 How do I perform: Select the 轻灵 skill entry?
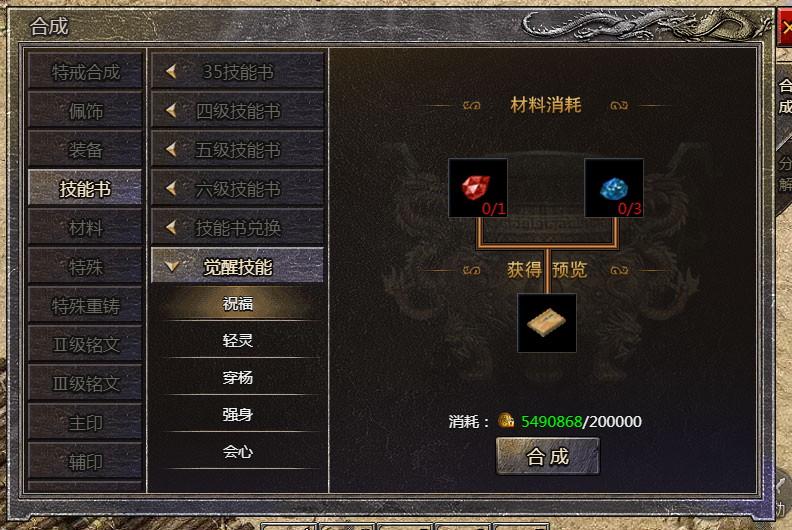click(x=237, y=341)
